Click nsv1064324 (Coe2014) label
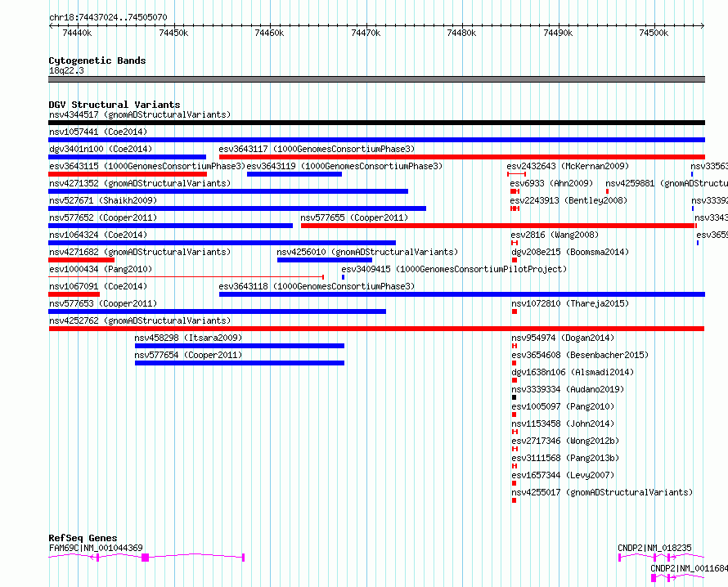 pyautogui.click(x=98, y=235)
